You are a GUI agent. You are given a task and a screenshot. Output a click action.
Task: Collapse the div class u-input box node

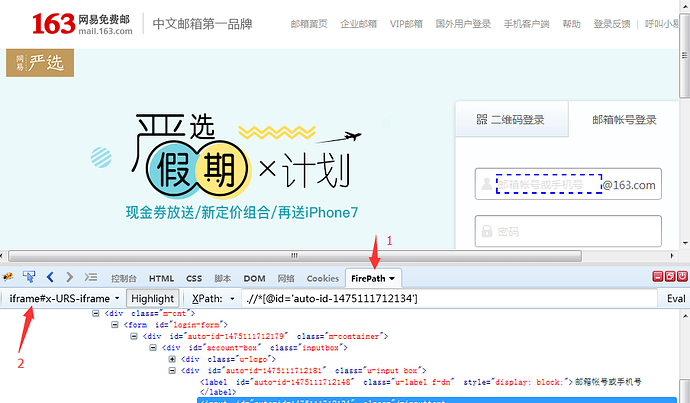(x=172, y=370)
